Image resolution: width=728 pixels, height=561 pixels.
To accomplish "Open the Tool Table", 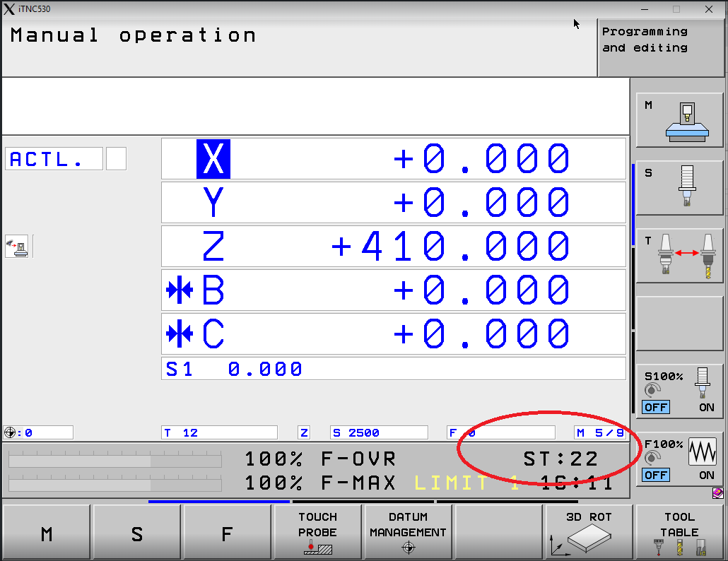I will (x=679, y=531).
